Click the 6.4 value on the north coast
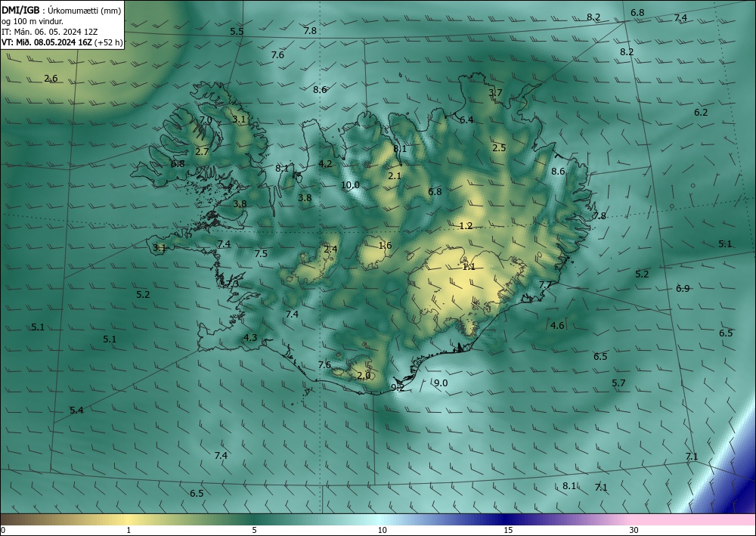 466,120
